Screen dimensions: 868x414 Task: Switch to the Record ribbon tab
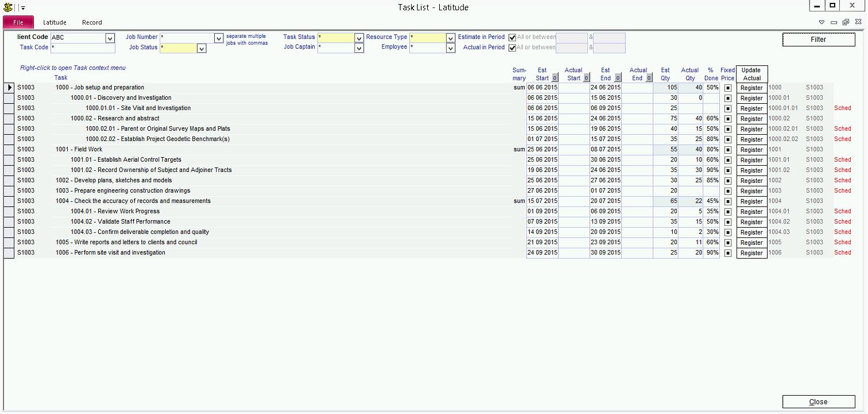pyautogui.click(x=92, y=22)
